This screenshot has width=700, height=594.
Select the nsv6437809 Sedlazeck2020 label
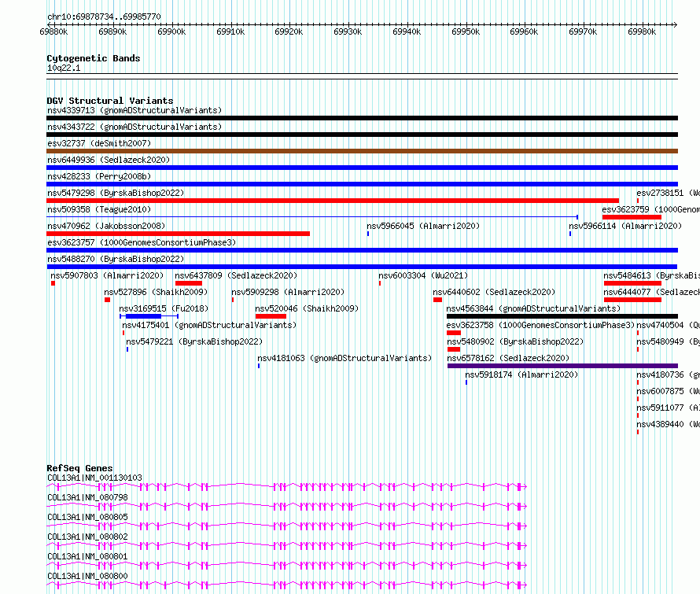pos(236,275)
